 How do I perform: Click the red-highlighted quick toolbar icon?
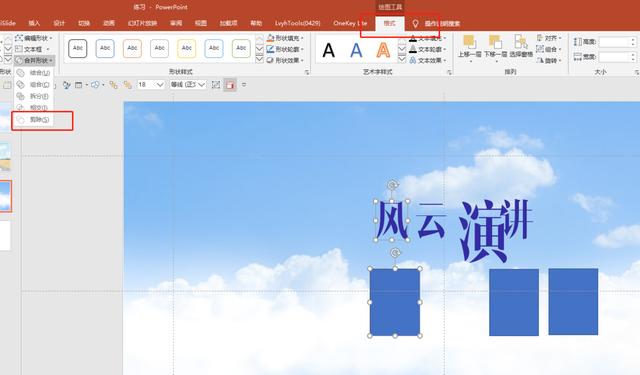coord(230,85)
